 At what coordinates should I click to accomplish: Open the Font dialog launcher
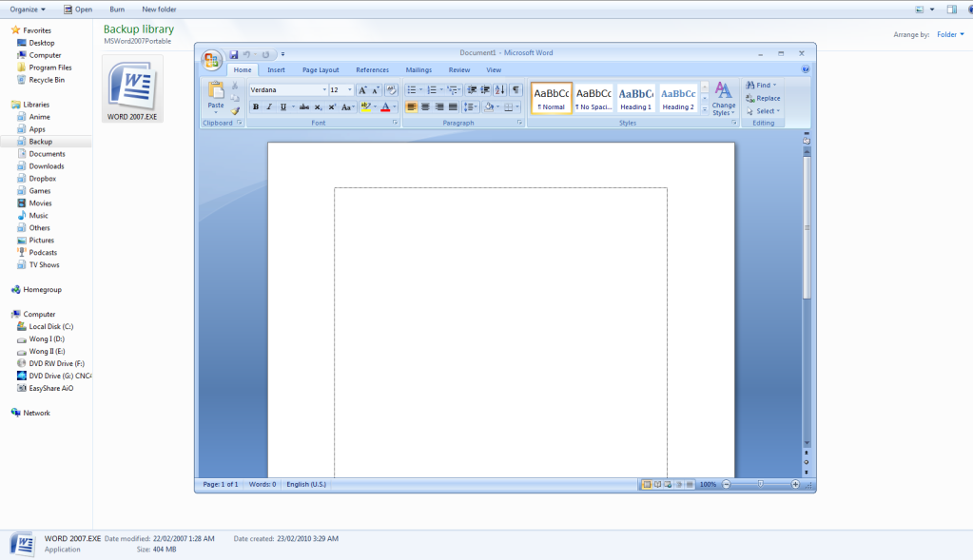click(395, 123)
